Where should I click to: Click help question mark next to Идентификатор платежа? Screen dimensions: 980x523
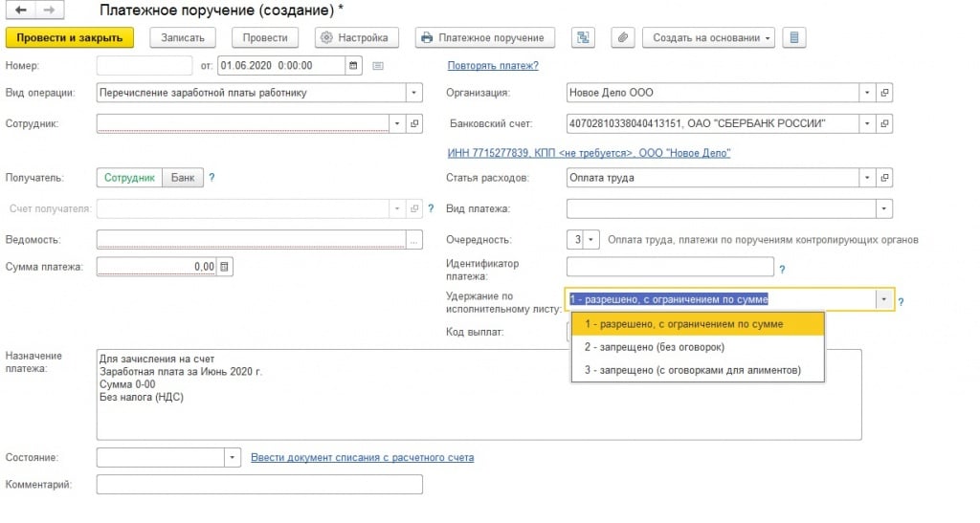click(783, 271)
